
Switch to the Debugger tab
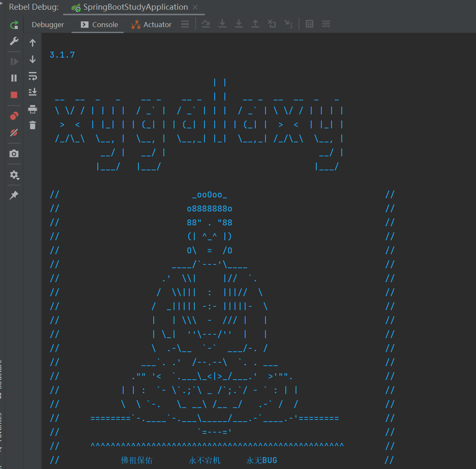coord(48,25)
